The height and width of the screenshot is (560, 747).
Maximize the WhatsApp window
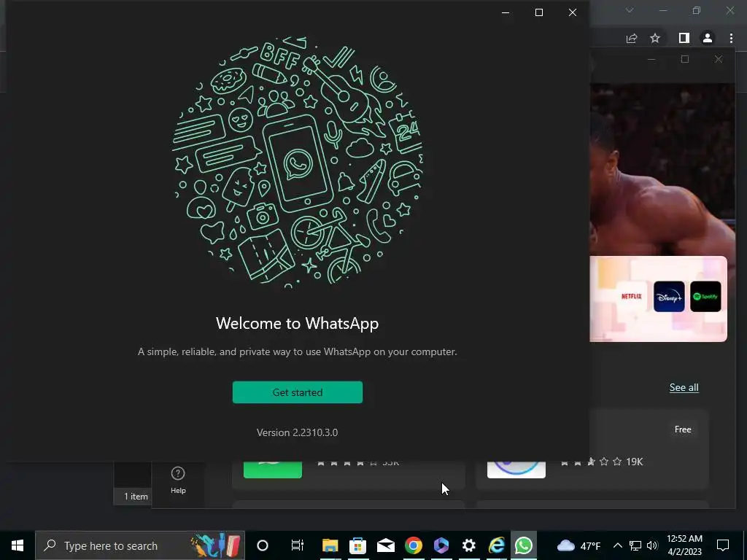539,12
